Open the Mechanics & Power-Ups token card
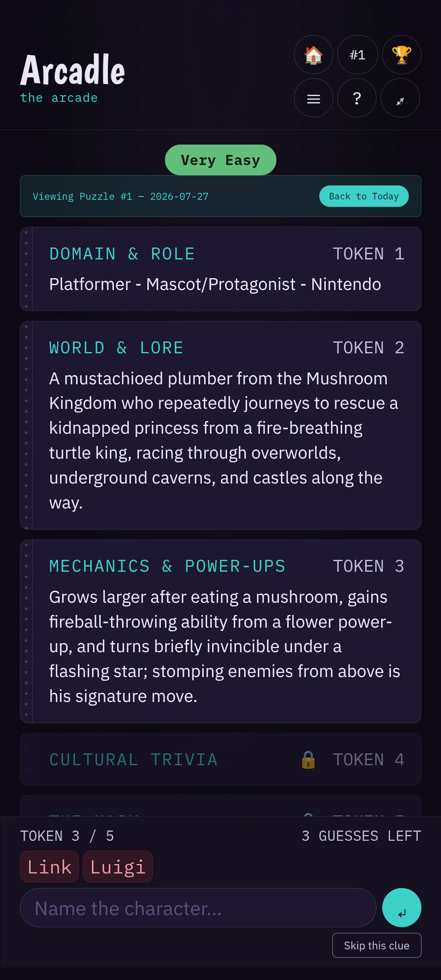The width and height of the screenshot is (441, 980). pos(220,631)
